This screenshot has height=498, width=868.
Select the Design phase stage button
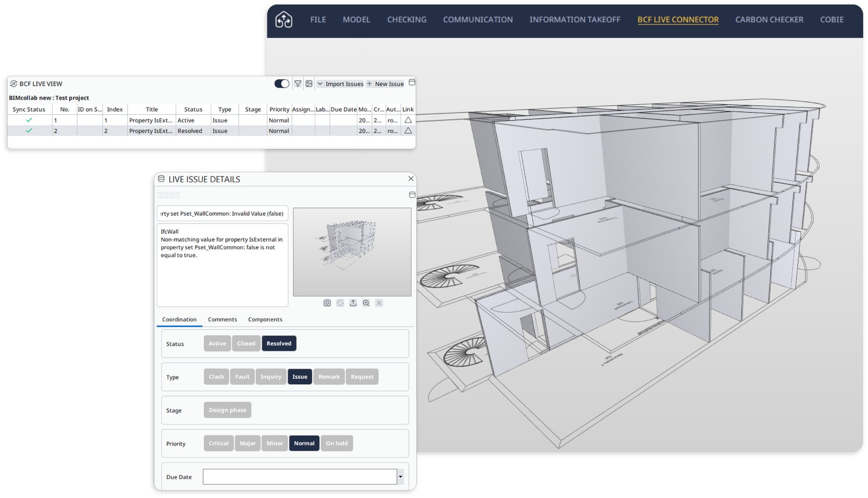pyautogui.click(x=227, y=410)
